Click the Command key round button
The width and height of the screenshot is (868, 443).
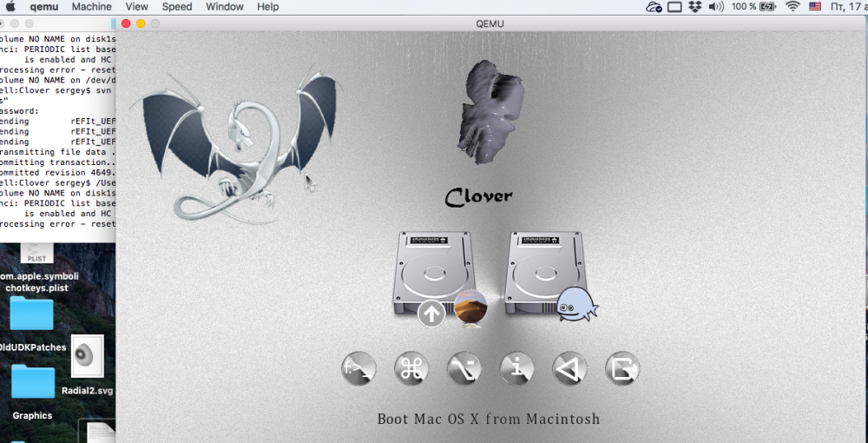click(411, 369)
